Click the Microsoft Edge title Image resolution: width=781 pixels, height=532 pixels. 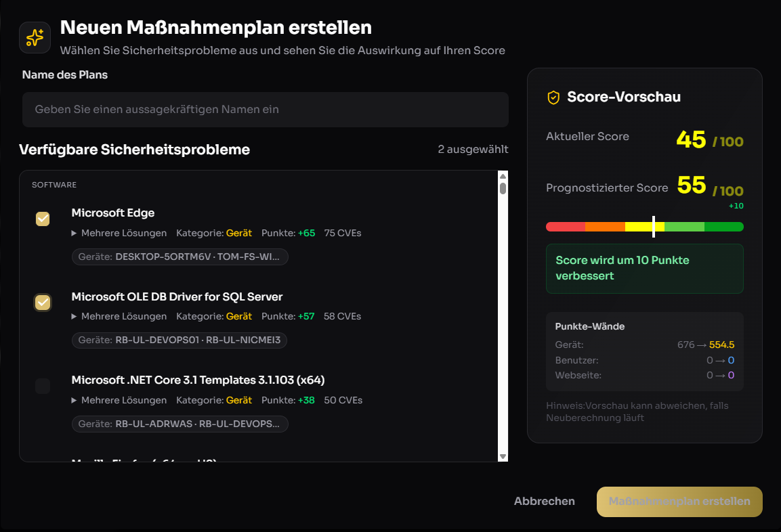click(x=113, y=213)
